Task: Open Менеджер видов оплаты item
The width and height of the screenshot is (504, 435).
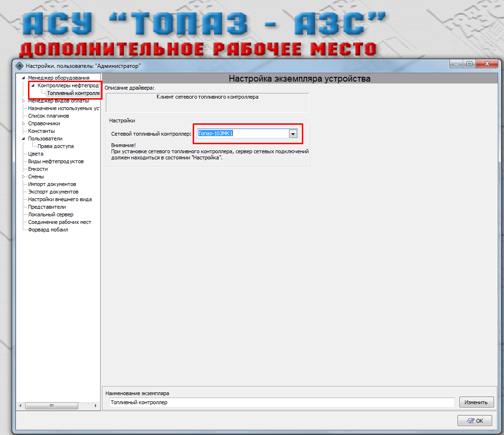Action: [58, 101]
